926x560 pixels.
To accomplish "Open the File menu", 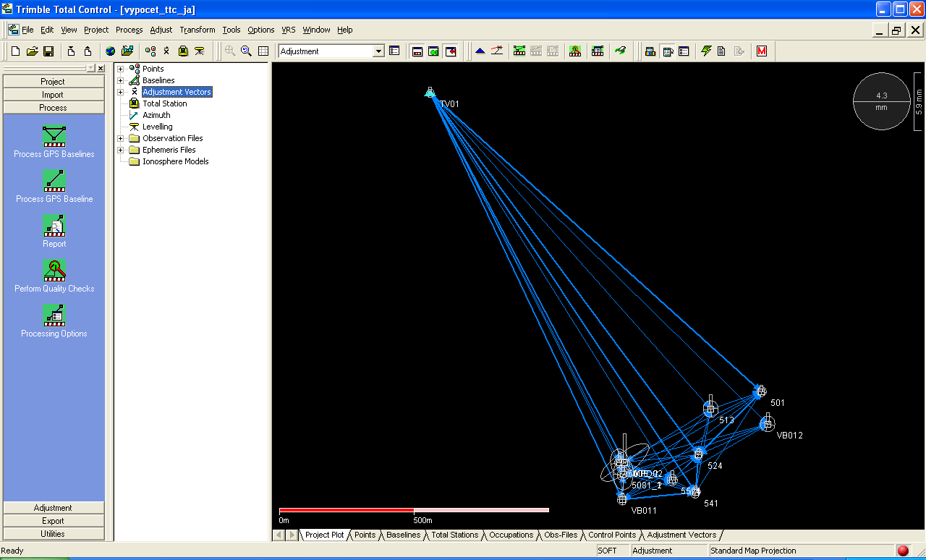I will pos(27,30).
